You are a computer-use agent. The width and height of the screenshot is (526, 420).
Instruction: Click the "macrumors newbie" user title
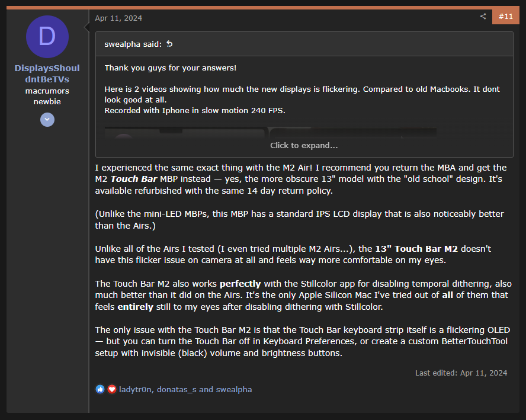(47, 97)
